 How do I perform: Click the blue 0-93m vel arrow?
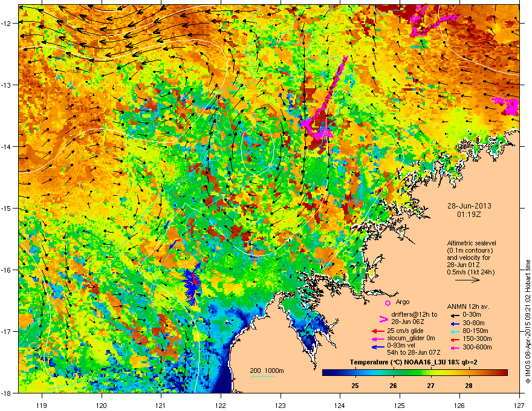coord(378,346)
